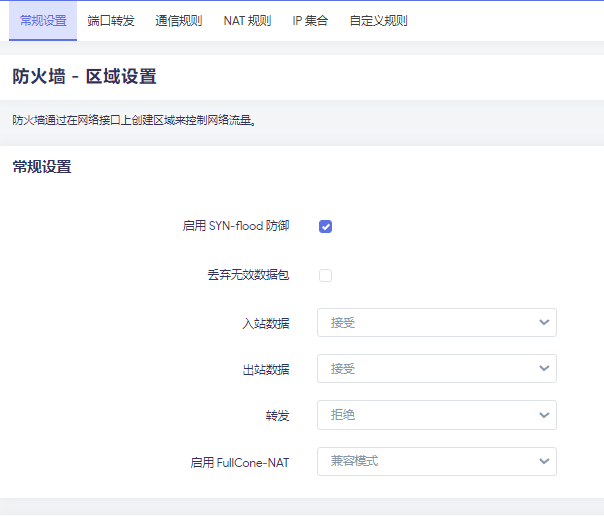The width and height of the screenshot is (604, 517).
Task: Click the 启用 FullCone-NAT label
Action: 240,462
